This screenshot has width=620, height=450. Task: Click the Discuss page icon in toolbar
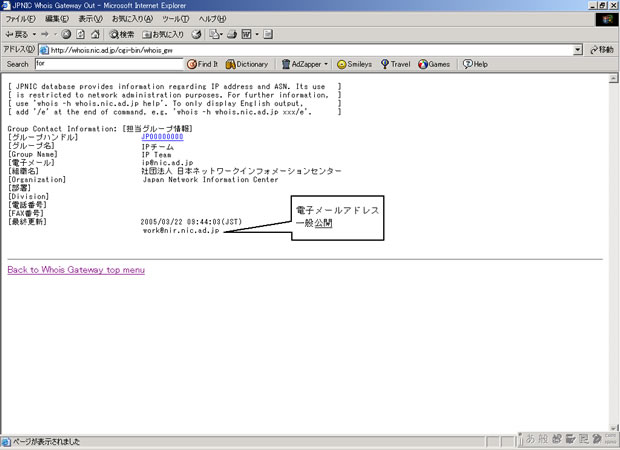coord(268,34)
